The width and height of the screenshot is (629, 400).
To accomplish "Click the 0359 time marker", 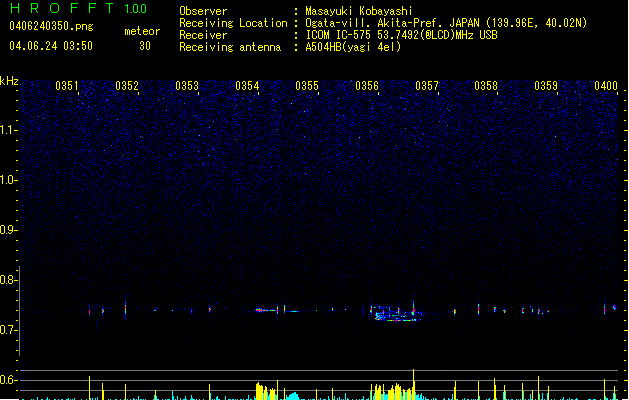I will (546, 86).
